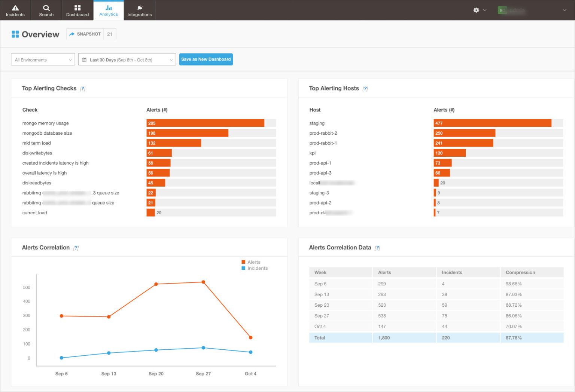The width and height of the screenshot is (575, 392).
Task: Toggle the Alerts series in the legend
Action: coord(252,262)
